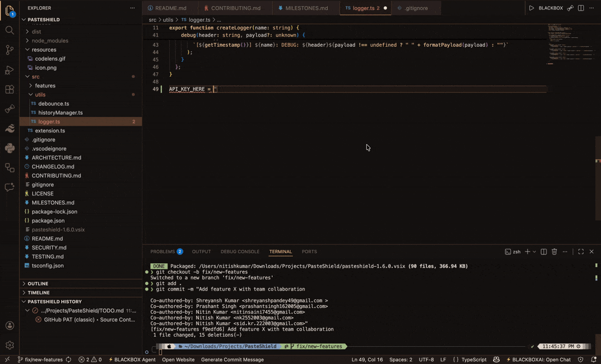The height and width of the screenshot is (364, 601).
Task: Switch to the OUTPUT panel tab
Action: (201, 252)
